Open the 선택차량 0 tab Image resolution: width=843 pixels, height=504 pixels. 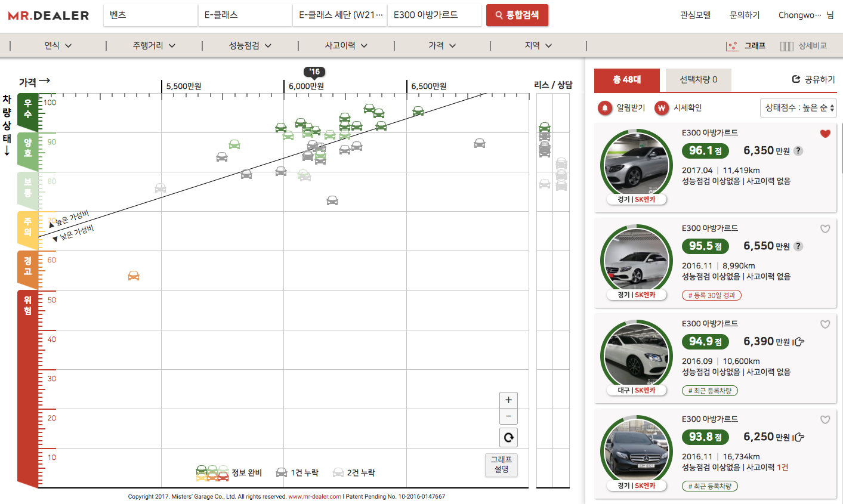click(x=699, y=80)
